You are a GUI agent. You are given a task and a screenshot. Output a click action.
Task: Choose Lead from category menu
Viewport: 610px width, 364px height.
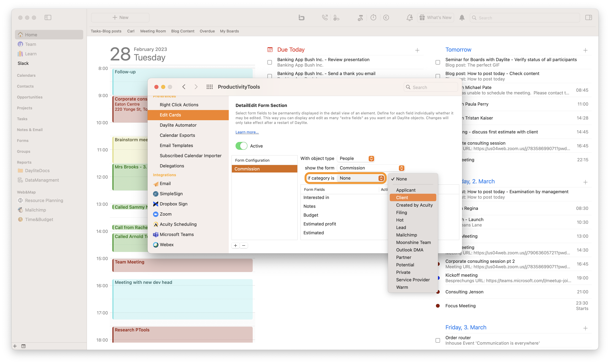click(413, 227)
